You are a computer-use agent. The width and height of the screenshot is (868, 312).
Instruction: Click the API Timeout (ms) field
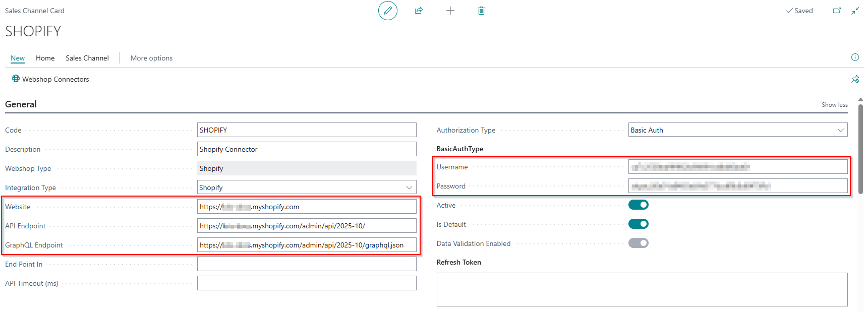pyautogui.click(x=307, y=283)
